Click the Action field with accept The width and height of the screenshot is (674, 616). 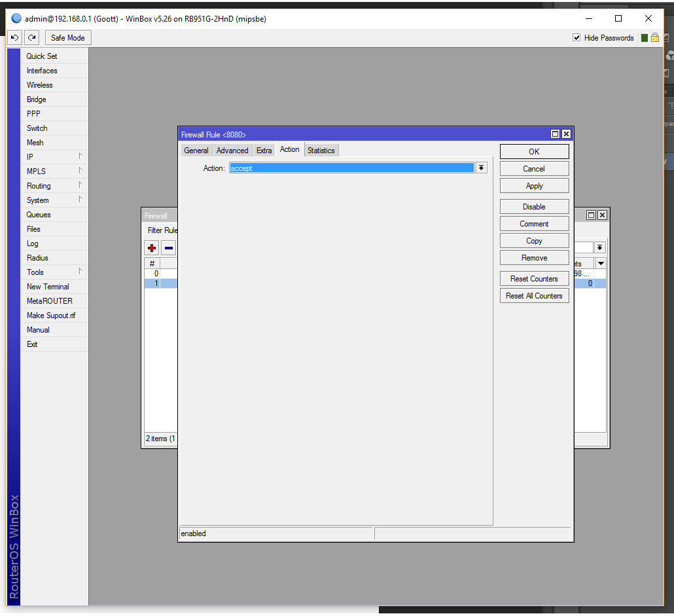(x=351, y=168)
